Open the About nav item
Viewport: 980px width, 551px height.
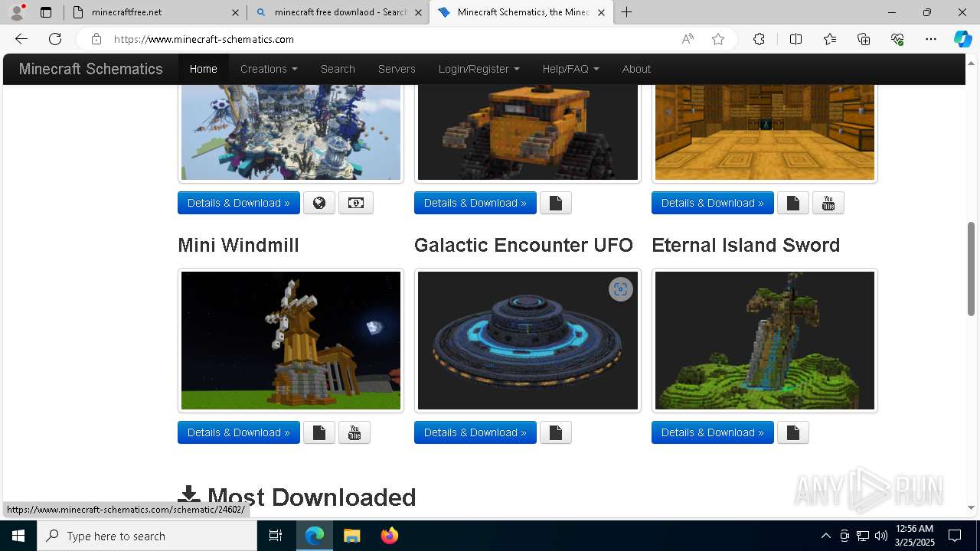point(636,69)
